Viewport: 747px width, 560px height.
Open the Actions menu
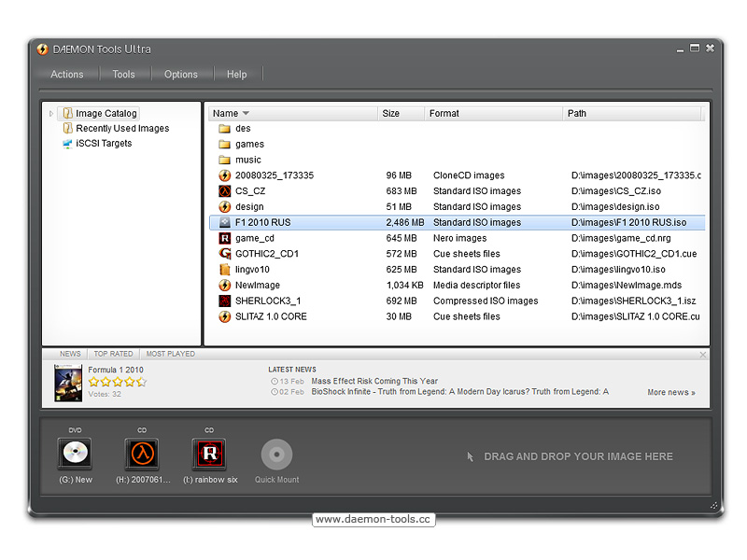pyautogui.click(x=66, y=75)
